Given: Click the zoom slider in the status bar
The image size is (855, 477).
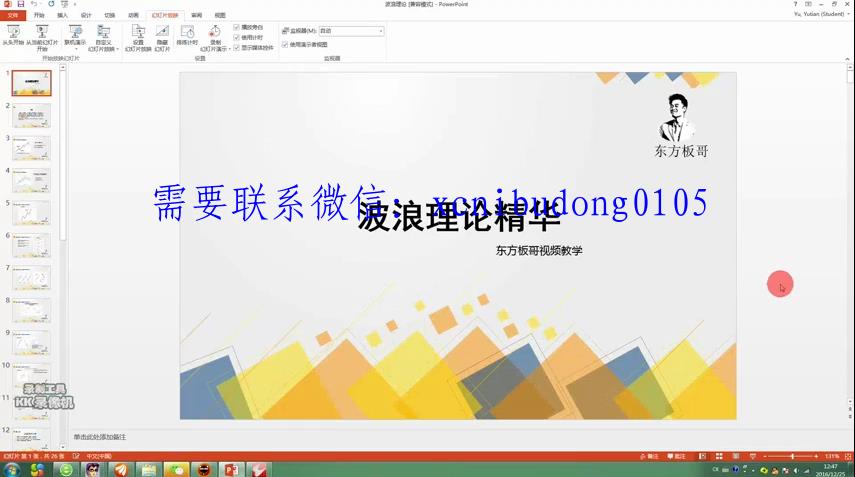Looking at the screenshot, I should 792,456.
